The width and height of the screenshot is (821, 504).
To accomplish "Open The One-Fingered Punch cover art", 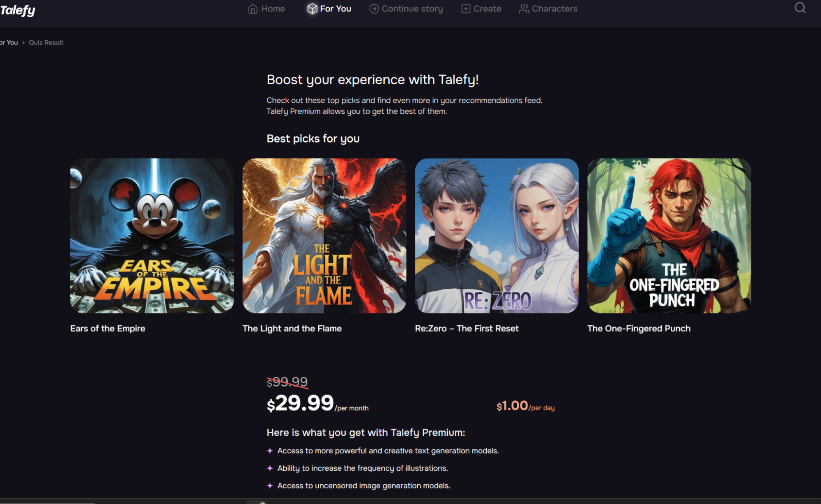I will pyautogui.click(x=669, y=235).
